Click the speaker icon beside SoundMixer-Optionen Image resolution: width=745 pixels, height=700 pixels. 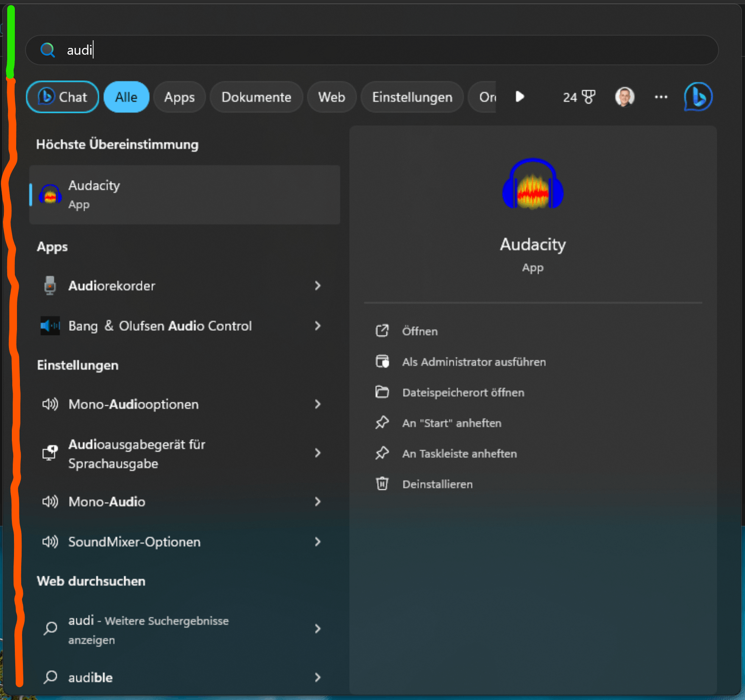click(x=50, y=541)
